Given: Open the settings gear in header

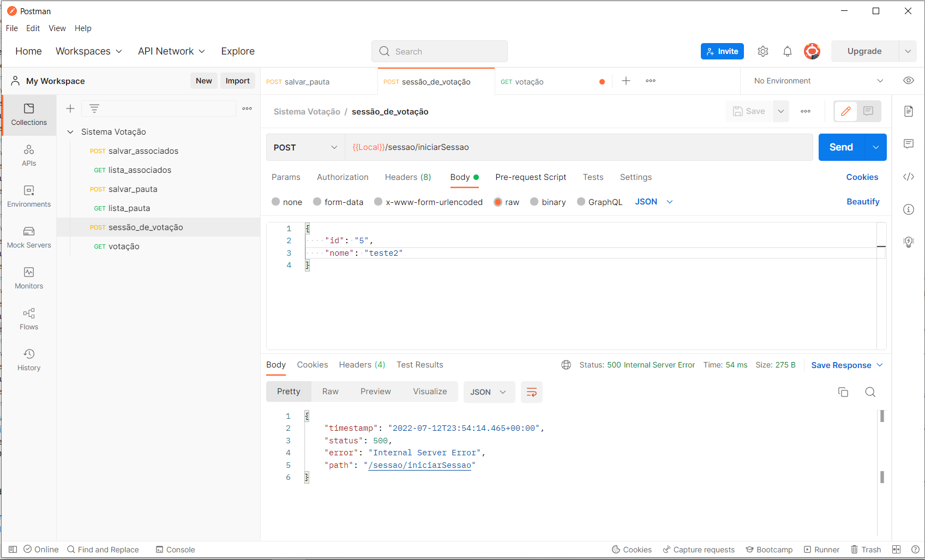Looking at the screenshot, I should (763, 51).
